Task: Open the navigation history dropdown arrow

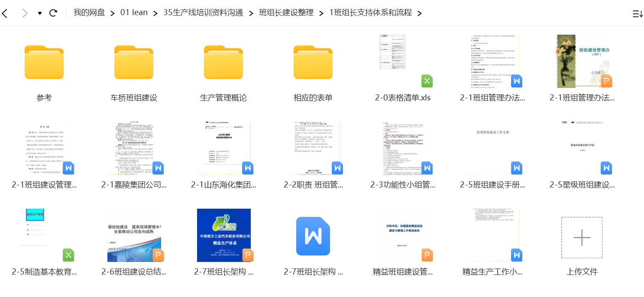Action: [40, 13]
